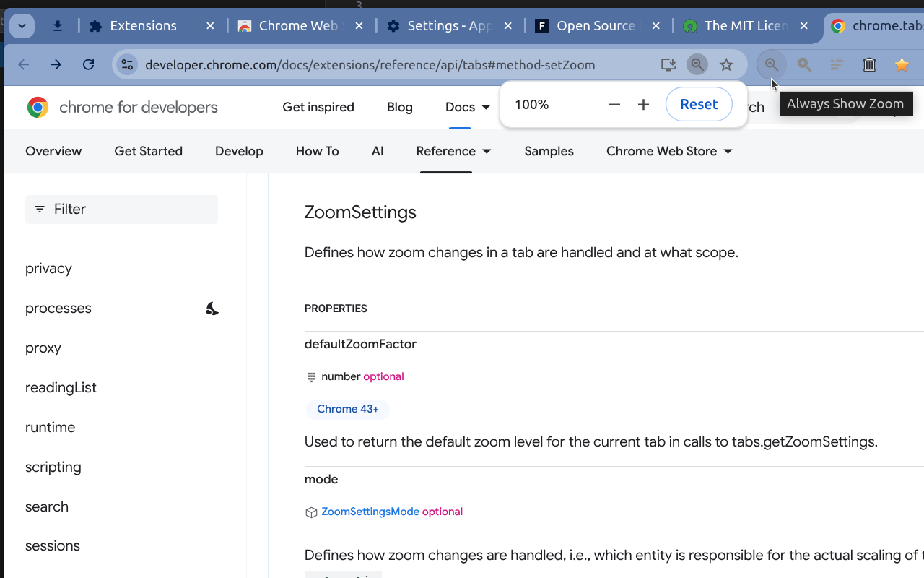This screenshot has height=578, width=924.
Task: Open the Overview section tab
Action: click(x=53, y=151)
